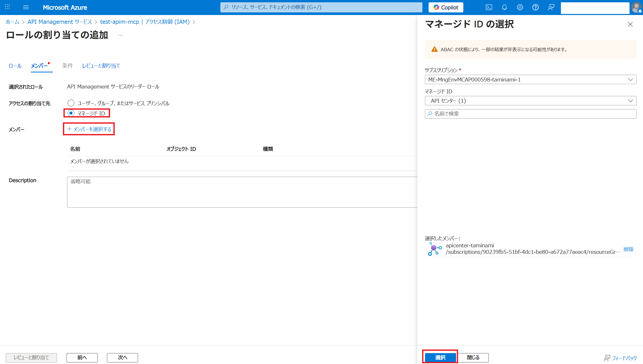Open Cloud Shell from the top bar
Screen dimensions: 643x364
click(x=489, y=7)
